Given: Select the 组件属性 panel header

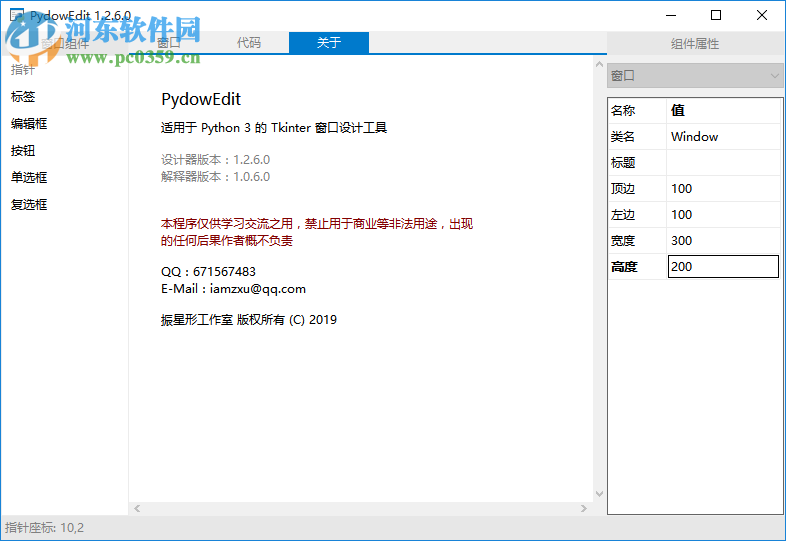Looking at the screenshot, I should 695,44.
